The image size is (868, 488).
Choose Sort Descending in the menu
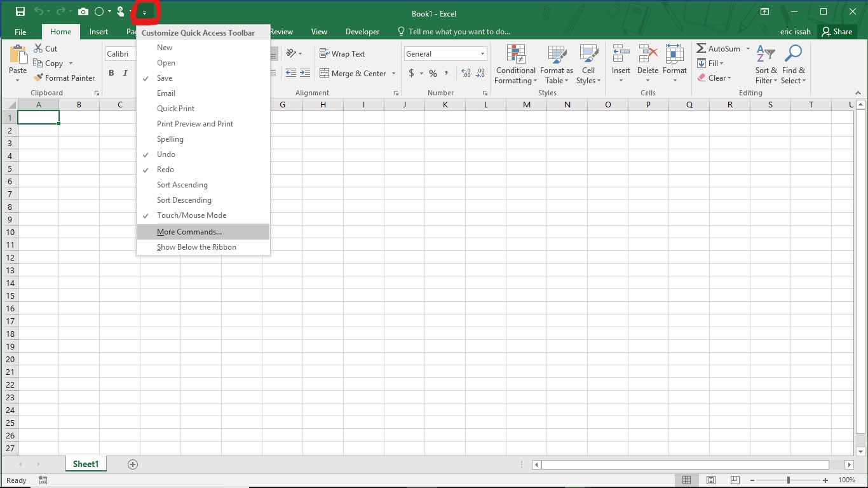coord(203,200)
